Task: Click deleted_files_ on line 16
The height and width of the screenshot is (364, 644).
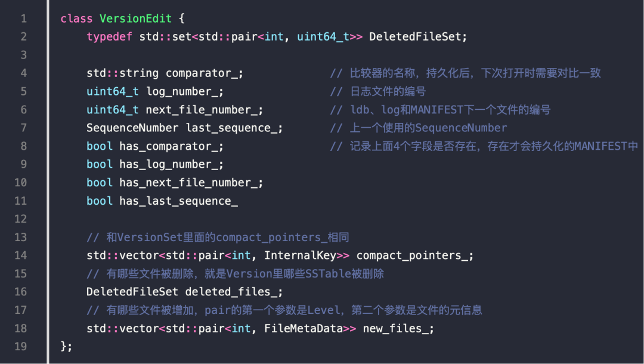Action: [x=231, y=292]
